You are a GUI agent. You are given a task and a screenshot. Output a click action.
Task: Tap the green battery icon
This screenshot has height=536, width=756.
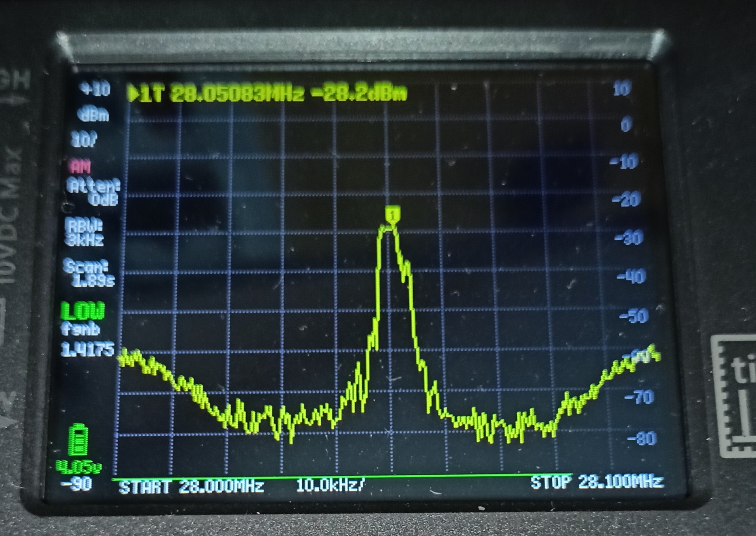click(x=78, y=440)
